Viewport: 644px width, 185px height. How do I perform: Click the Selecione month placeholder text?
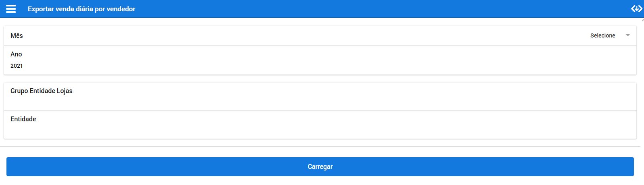click(602, 35)
